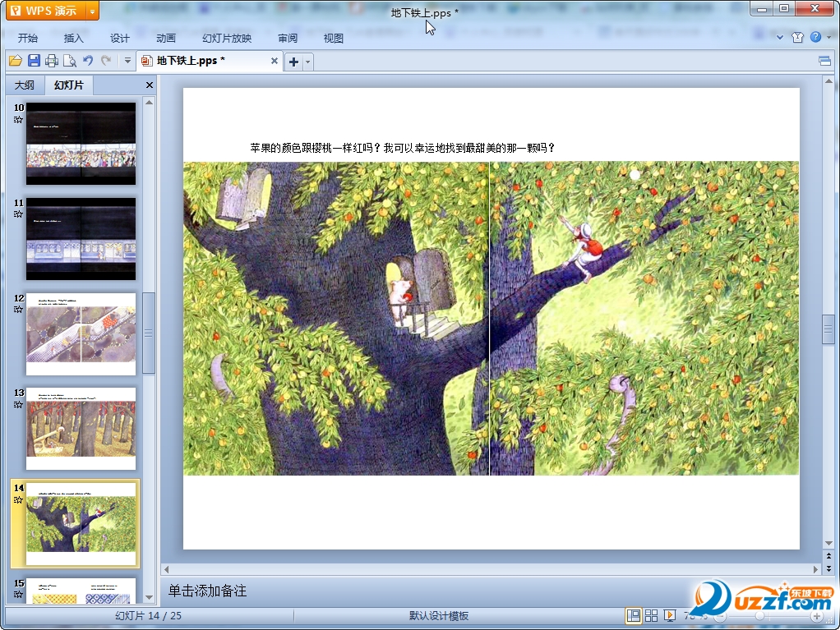Select slide 10 thumbnail

[81, 144]
